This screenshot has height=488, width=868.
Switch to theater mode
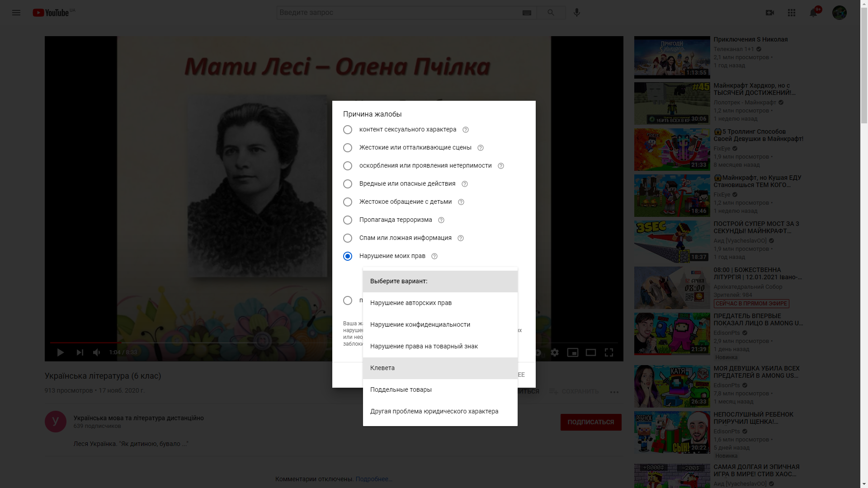click(x=591, y=352)
